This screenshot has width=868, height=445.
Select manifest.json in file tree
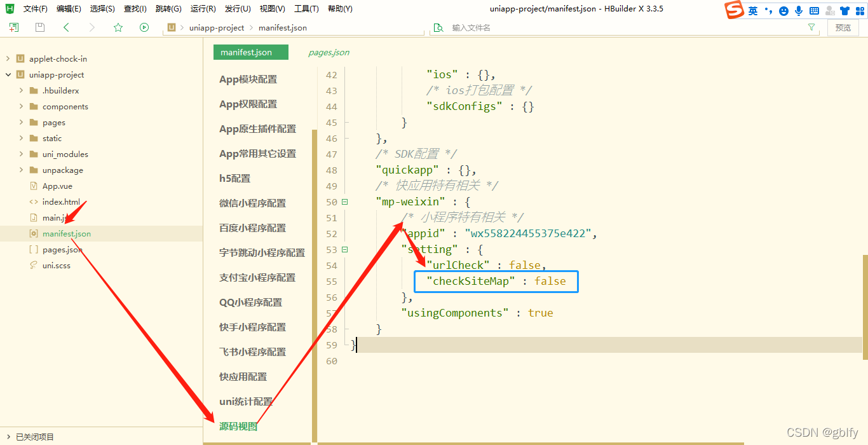pos(67,233)
